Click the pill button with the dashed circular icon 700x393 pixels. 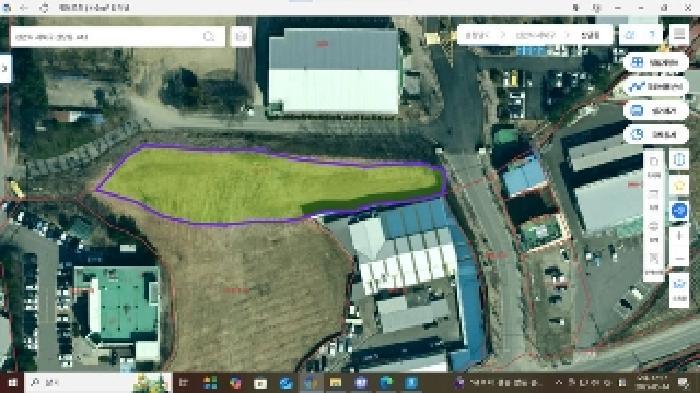[655, 134]
